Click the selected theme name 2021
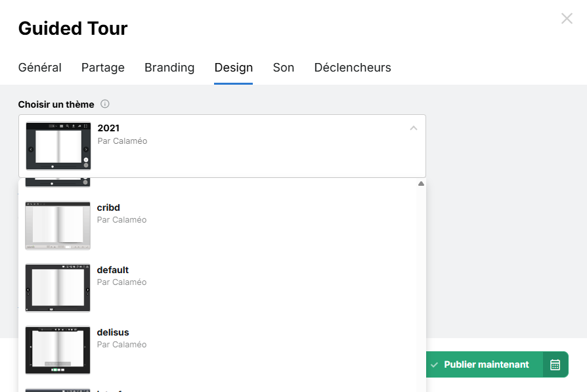The height and width of the screenshot is (392, 587). tap(108, 128)
